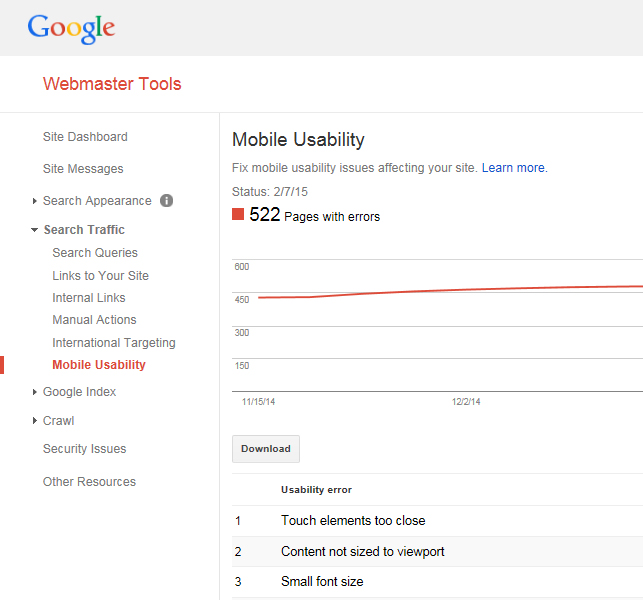Expand the Search Appearance section arrow
643x600 pixels.
[x=34, y=201]
